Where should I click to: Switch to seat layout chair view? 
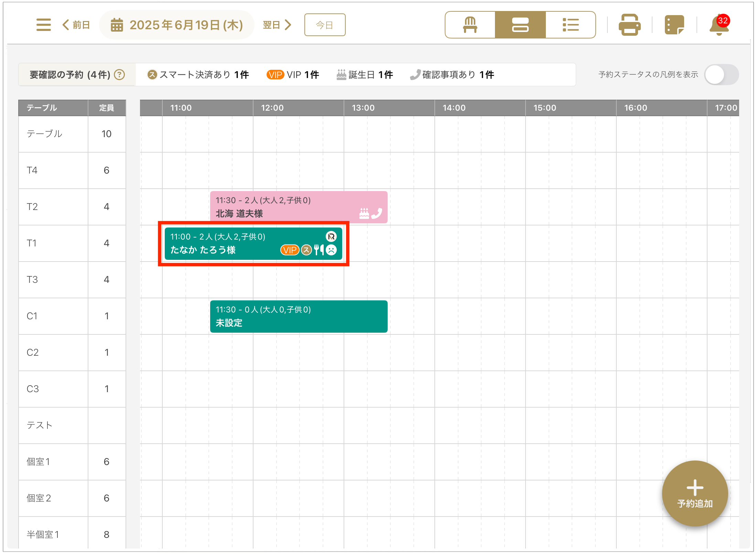(470, 25)
